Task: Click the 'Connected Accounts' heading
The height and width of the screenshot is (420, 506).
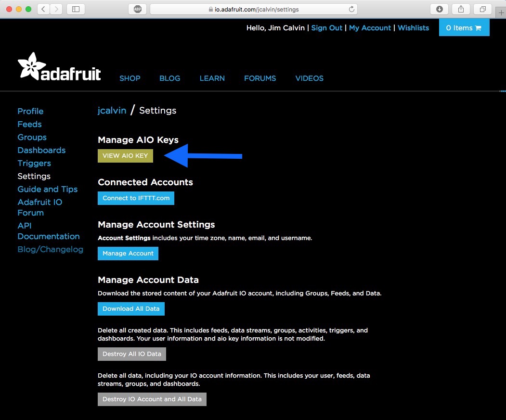Action: coord(145,182)
